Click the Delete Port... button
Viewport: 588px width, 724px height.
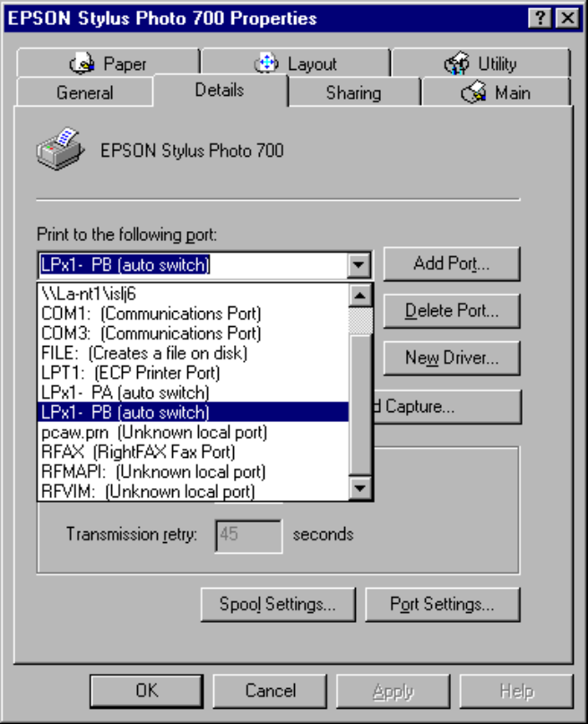[x=452, y=311]
